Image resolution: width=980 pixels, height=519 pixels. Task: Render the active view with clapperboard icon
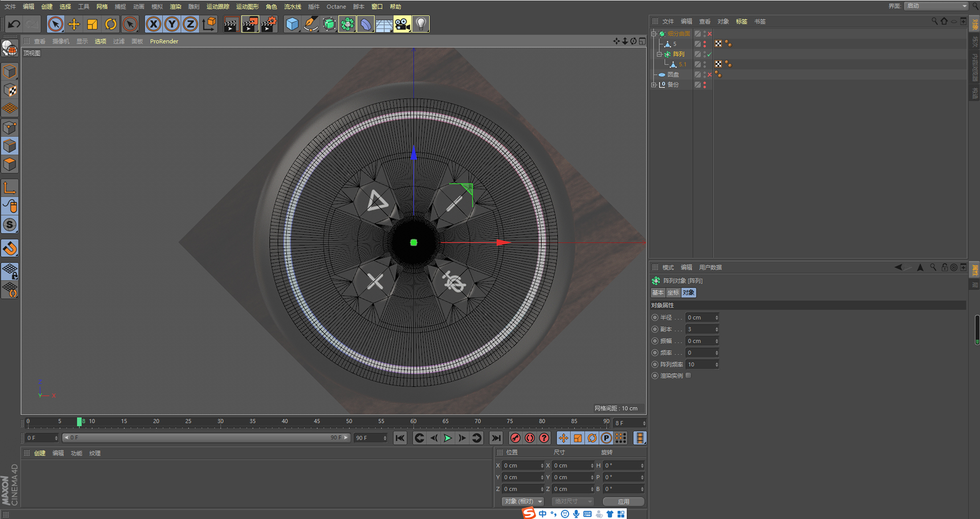[231, 24]
